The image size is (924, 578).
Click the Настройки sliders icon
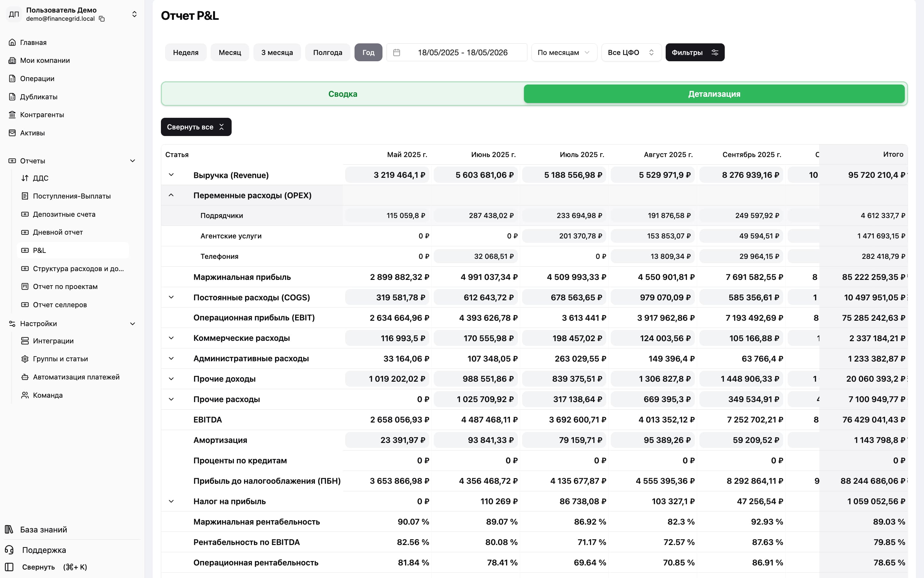pos(12,324)
